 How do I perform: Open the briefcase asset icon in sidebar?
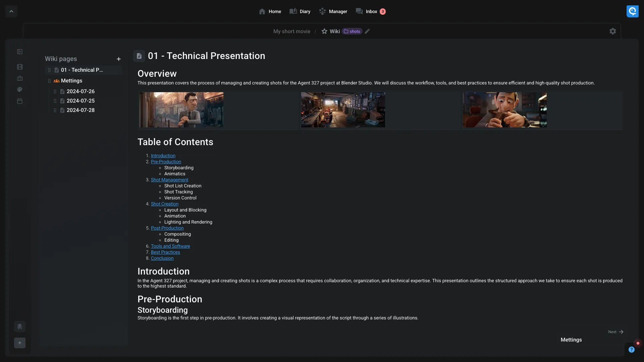(x=20, y=78)
